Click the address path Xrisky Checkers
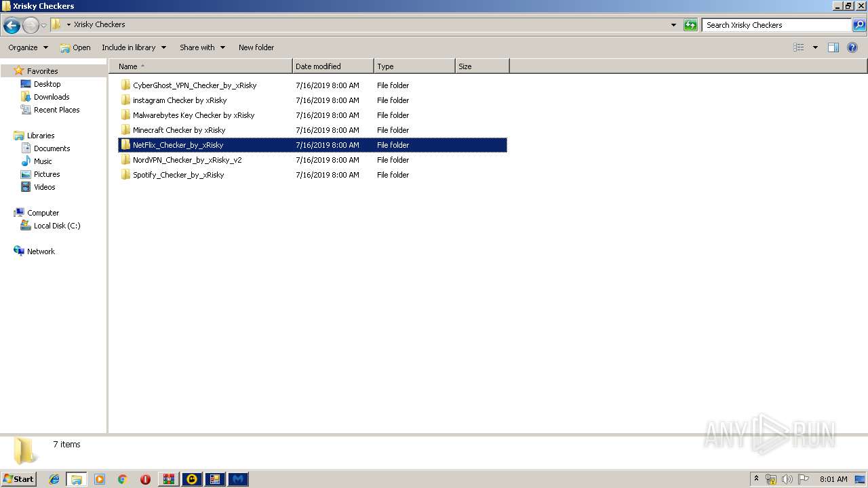 100,24
